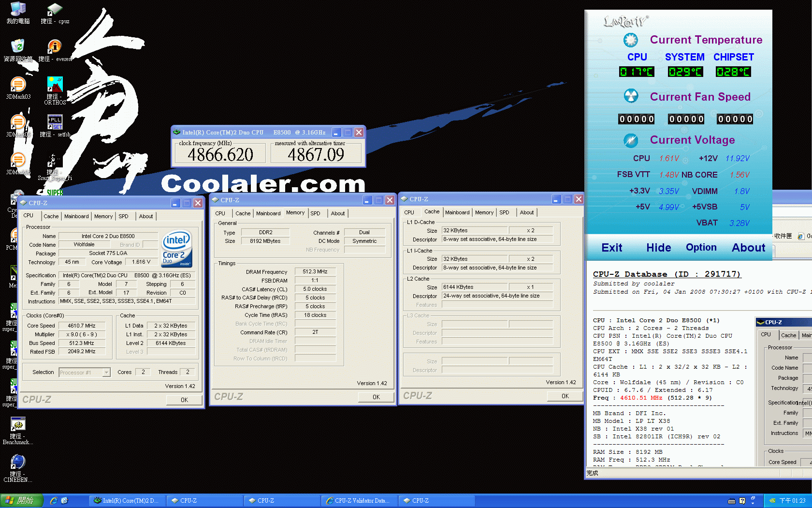Click the fan speed icon in LanParty
Screen dimensions: 812x508
pos(630,96)
